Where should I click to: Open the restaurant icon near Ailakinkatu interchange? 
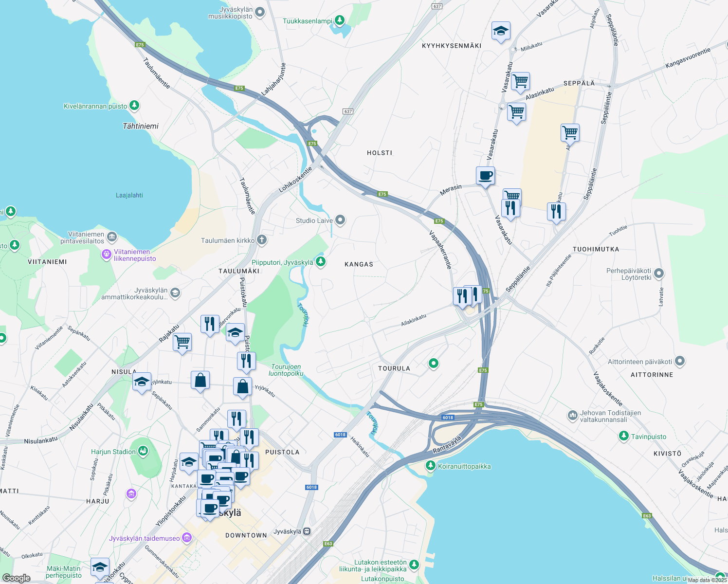coord(461,294)
